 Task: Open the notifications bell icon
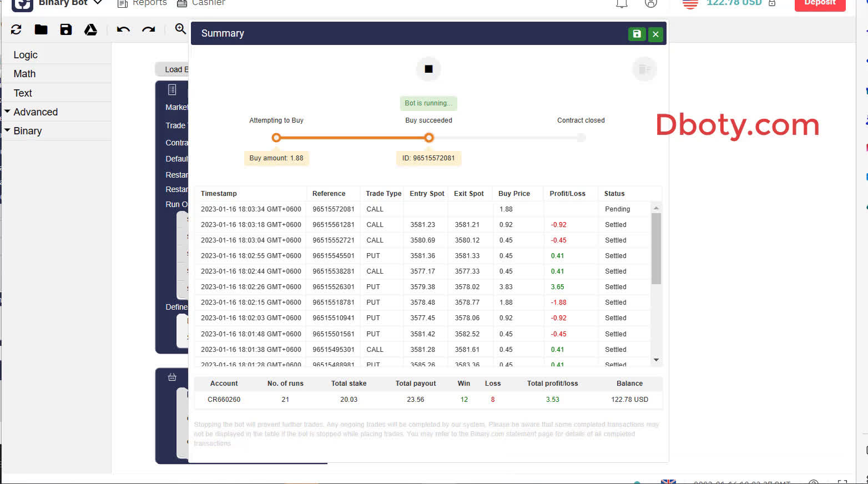[x=622, y=4]
